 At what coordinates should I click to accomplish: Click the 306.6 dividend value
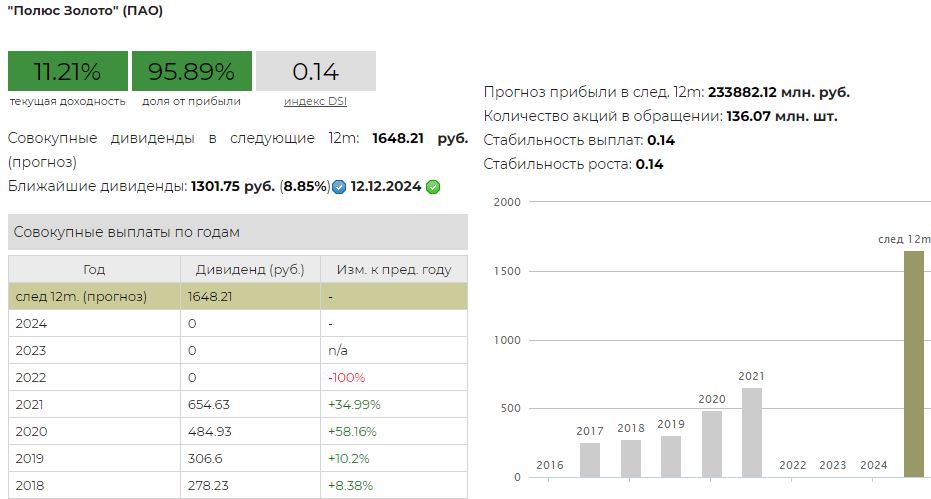tap(205, 459)
